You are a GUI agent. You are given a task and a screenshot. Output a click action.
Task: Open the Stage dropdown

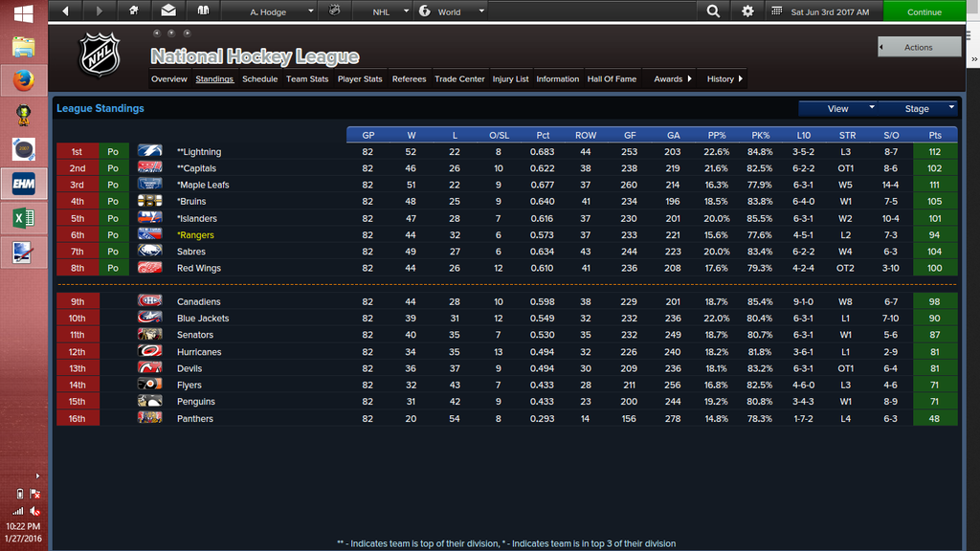pos(918,109)
